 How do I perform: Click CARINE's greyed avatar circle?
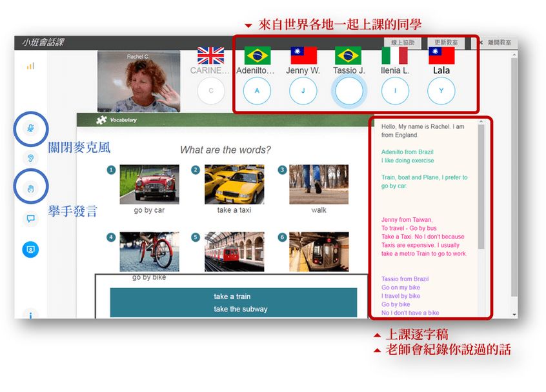pyautogui.click(x=210, y=91)
